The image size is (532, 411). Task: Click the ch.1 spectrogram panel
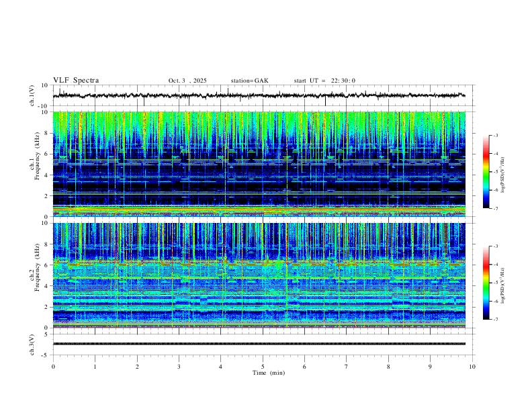coord(259,164)
